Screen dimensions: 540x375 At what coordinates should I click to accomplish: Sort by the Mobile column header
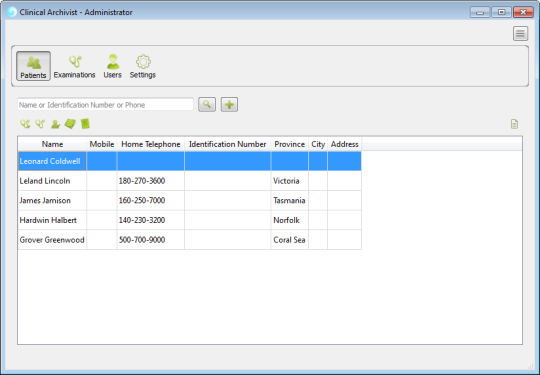(x=102, y=144)
